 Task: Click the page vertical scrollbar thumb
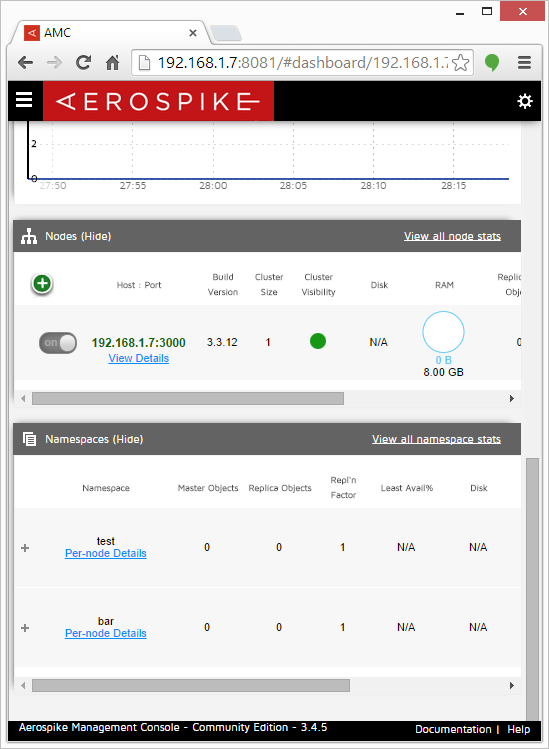click(532, 588)
